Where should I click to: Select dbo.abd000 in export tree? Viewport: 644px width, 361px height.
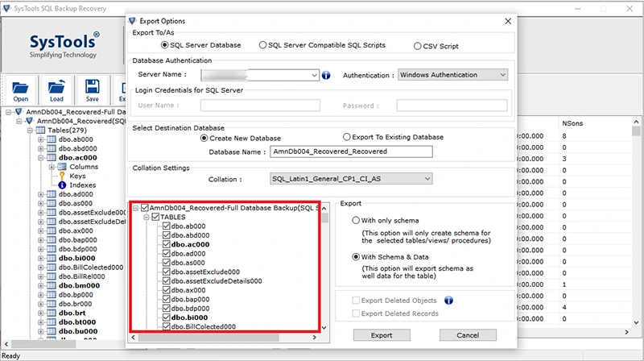pos(190,235)
